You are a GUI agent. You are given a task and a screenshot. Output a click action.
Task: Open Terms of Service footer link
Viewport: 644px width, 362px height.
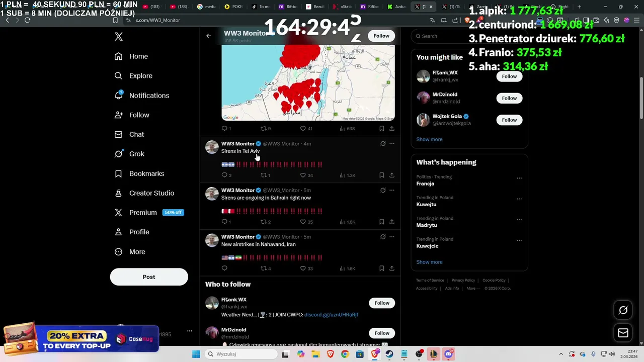coord(430,281)
